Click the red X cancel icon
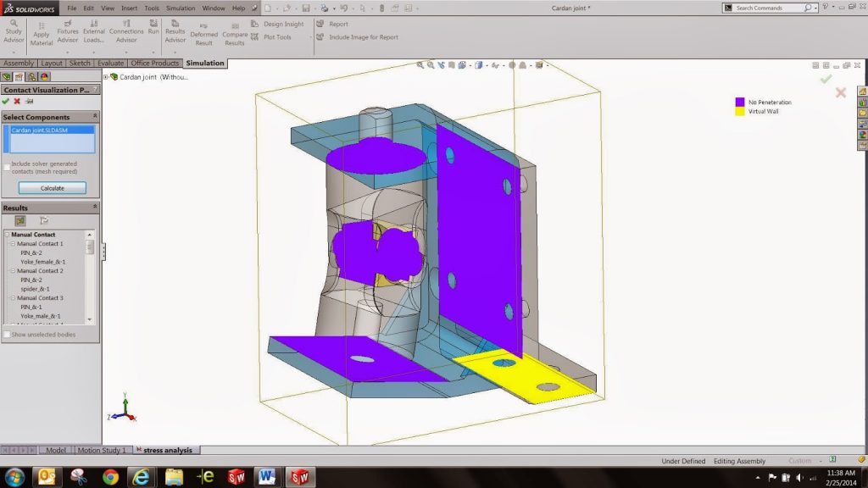 click(17, 101)
